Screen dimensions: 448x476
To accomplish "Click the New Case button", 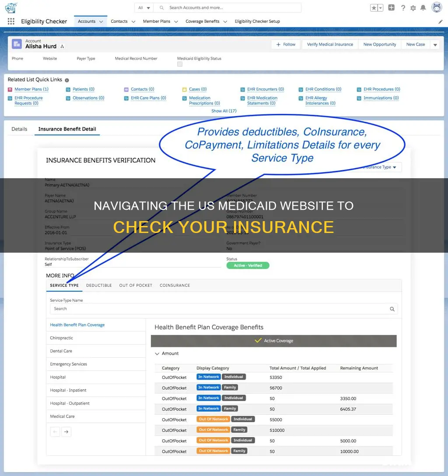I will point(416,44).
